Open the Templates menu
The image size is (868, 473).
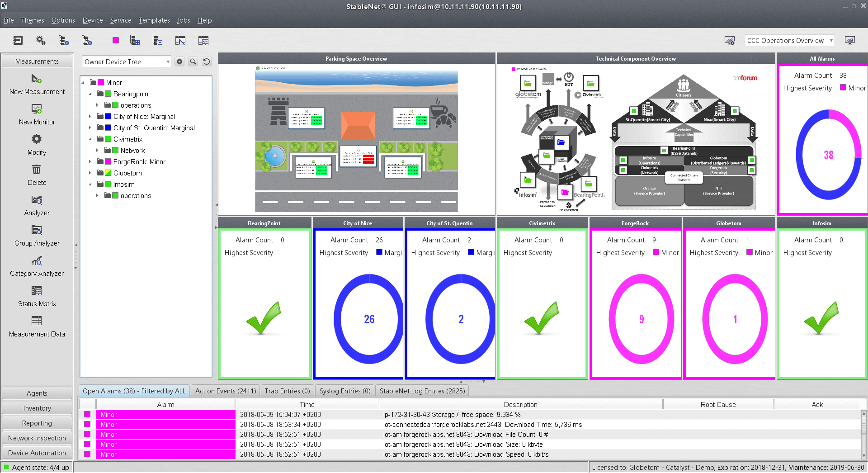coord(154,20)
